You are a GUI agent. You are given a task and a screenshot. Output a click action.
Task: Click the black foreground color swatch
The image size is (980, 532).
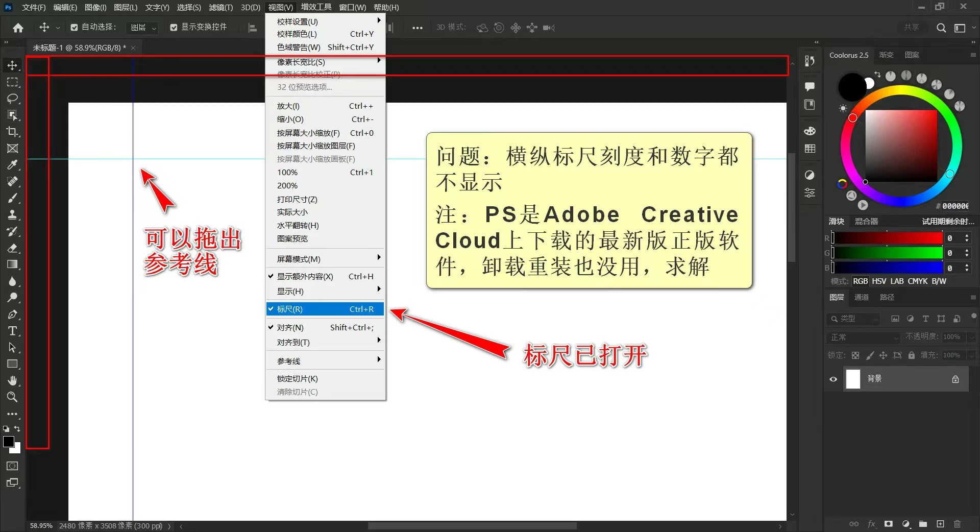pos(8,442)
